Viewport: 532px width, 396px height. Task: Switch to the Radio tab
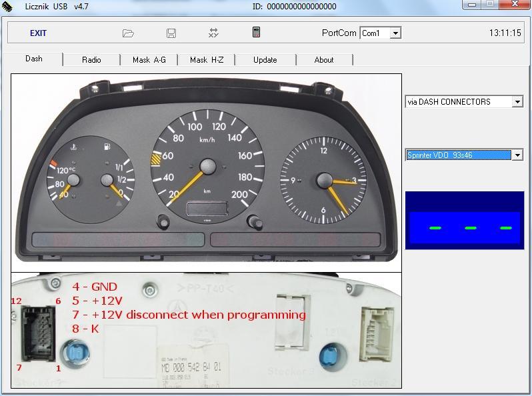coord(91,60)
